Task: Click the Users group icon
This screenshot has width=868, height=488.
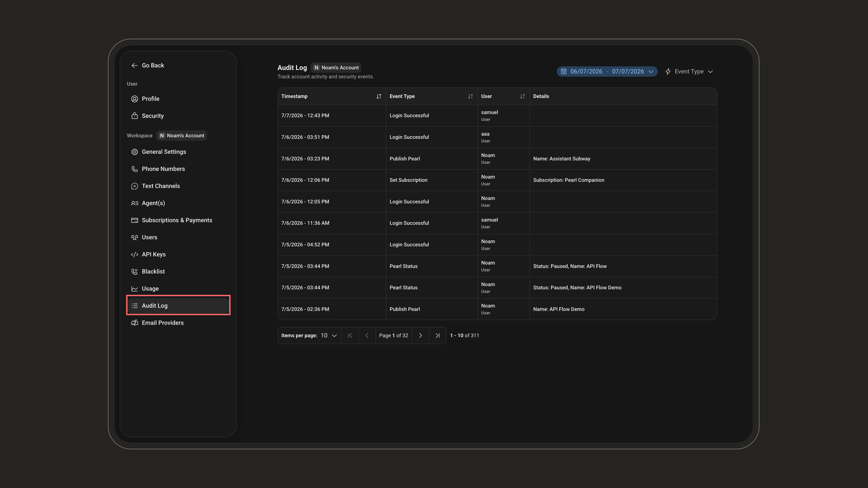Action: [x=134, y=237]
